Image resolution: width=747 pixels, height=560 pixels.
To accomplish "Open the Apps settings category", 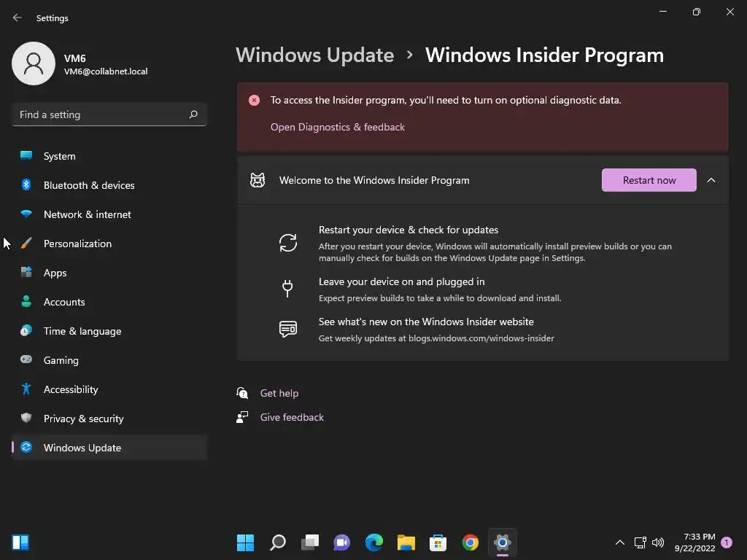I will (x=109, y=273).
